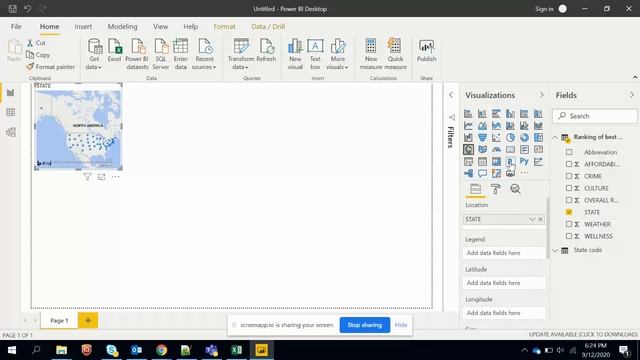The width and height of the screenshot is (640, 360).
Task: Switch to Model view in sidebar
Action: pos(11,132)
